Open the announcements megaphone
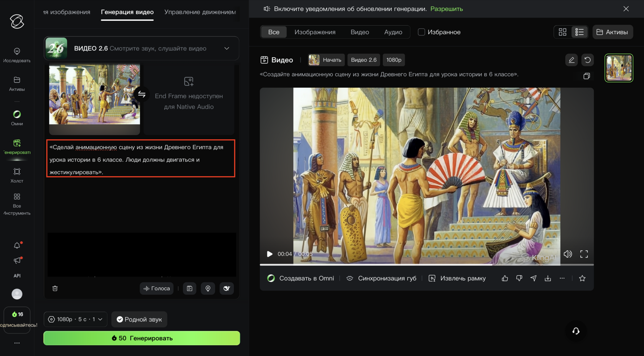Screen dimensions: 644x356 tap(17, 261)
